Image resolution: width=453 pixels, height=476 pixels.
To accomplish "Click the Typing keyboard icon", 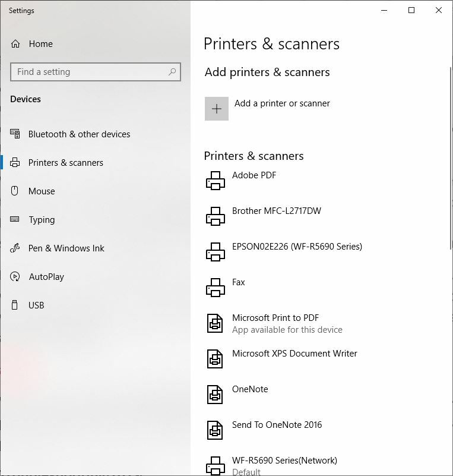I will point(15,219).
